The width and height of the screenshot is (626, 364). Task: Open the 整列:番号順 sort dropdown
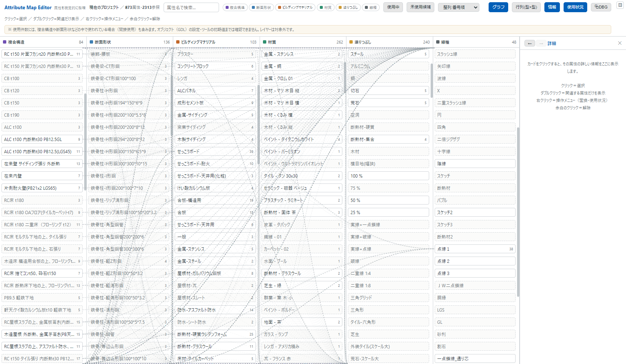(459, 7)
